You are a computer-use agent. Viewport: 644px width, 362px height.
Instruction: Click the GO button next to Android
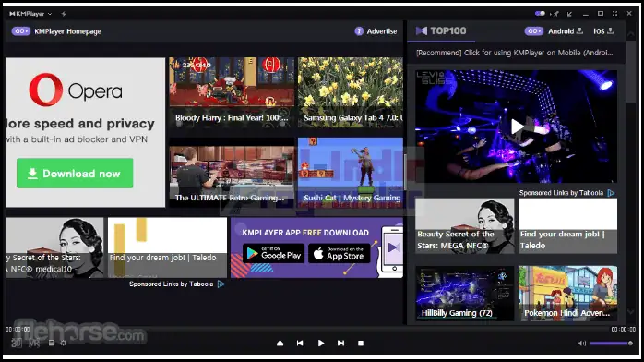[533, 31]
